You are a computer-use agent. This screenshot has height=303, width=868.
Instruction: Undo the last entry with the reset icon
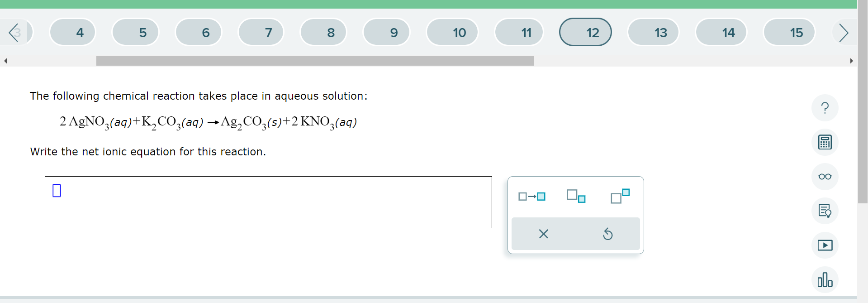point(608,234)
